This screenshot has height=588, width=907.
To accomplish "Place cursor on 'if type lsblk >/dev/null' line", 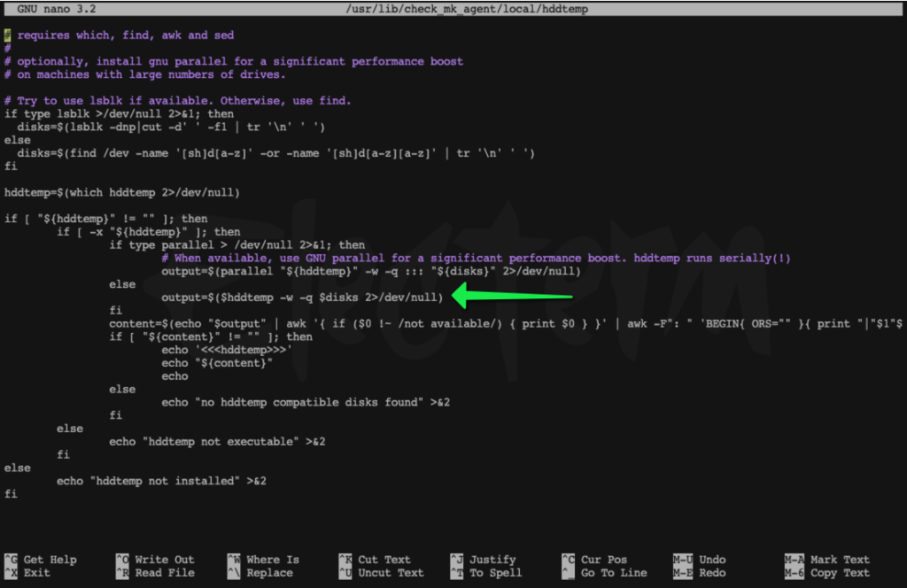I will click(119, 114).
